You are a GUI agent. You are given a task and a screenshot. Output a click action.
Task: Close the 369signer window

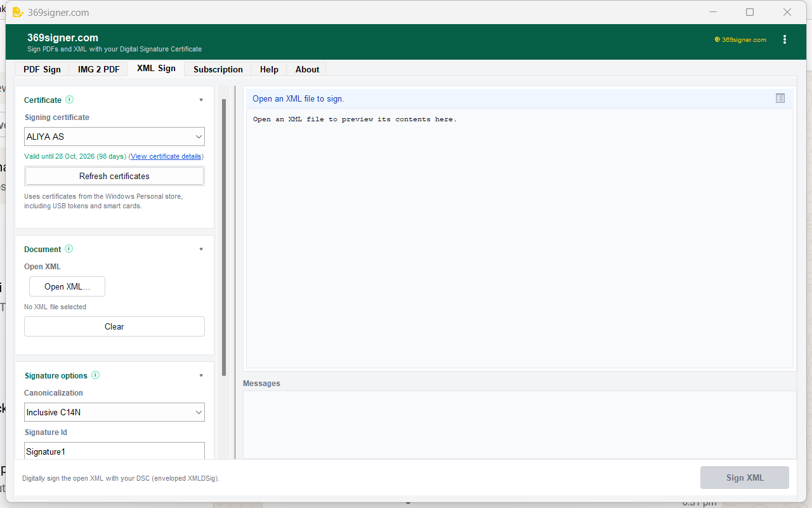tap(787, 12)
